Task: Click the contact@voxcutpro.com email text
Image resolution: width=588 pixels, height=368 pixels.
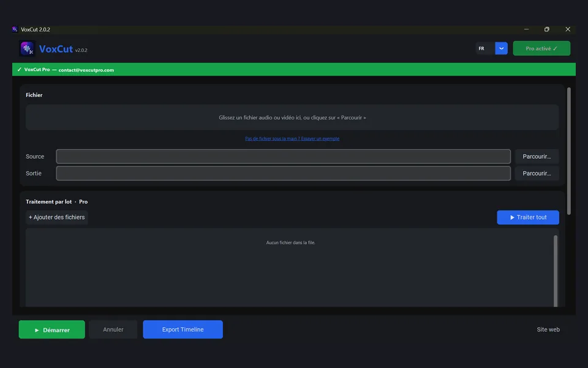Action: coord(86,70)
